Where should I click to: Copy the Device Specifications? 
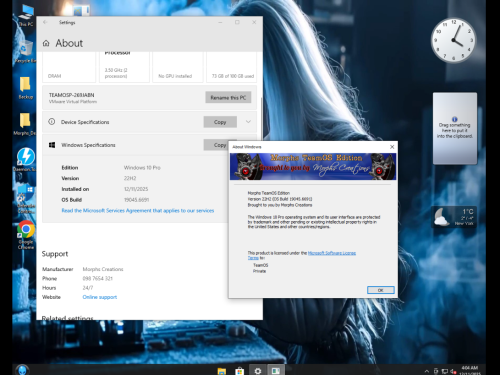220,122
